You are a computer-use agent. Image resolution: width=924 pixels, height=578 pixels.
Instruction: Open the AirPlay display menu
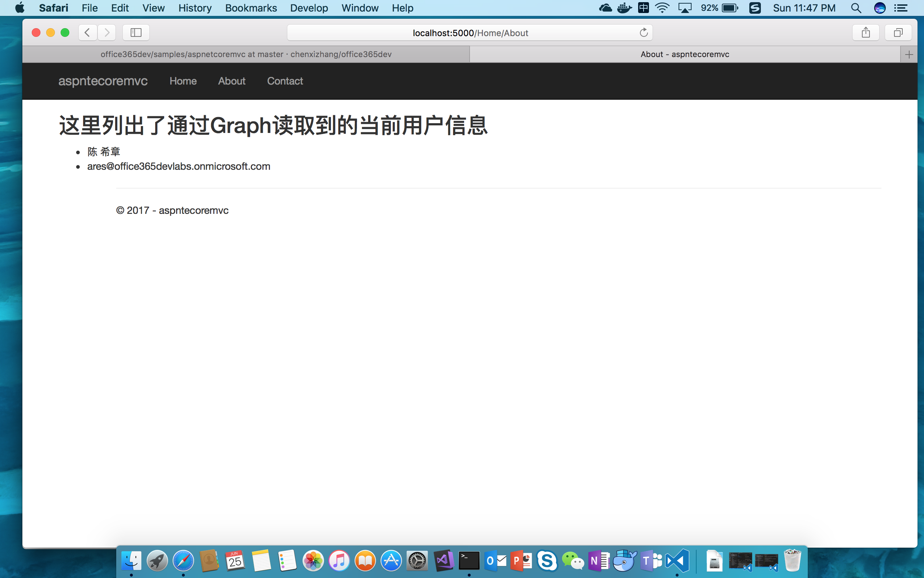[685, 8]
